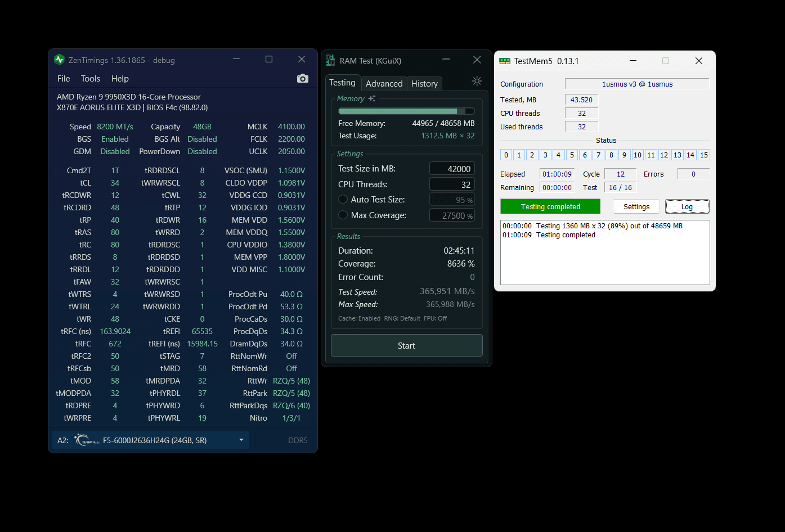This screenshot has height=532, width=785.
Task: Click the Start button in RAM Test
Action: (406, 345)
